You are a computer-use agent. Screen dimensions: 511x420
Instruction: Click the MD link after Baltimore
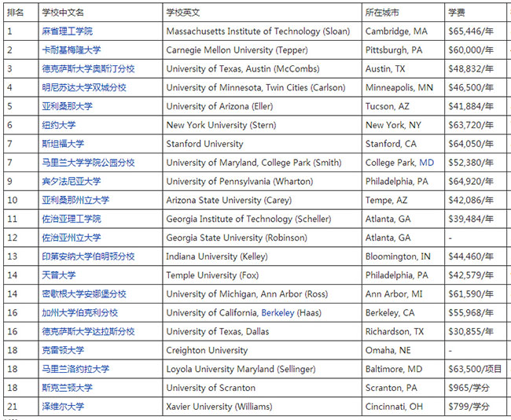pos(414,369)
